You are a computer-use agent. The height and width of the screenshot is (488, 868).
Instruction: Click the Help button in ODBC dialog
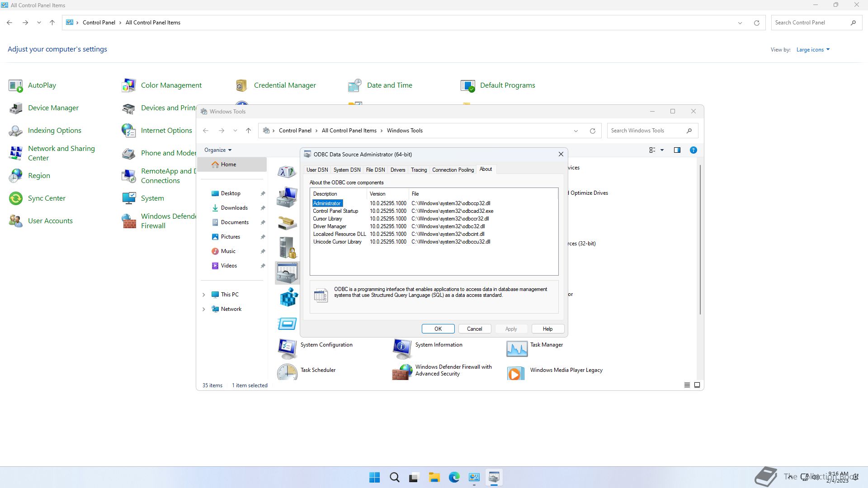[547, 329]
